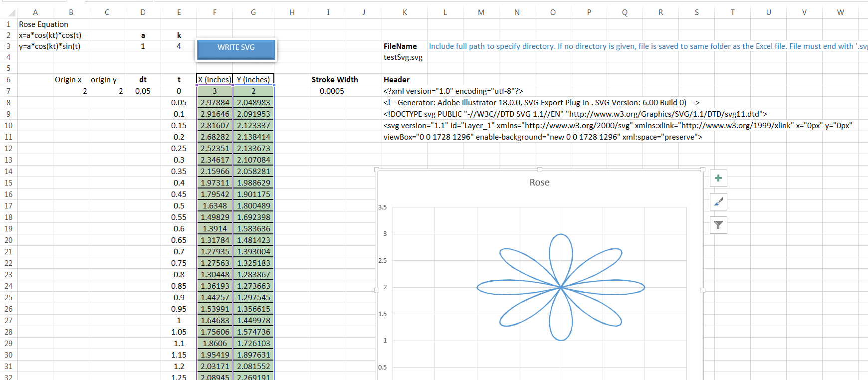This screenshot has width=868, height=380.
Task: Select the Rose chart title
Action: [x=539, y=183]
